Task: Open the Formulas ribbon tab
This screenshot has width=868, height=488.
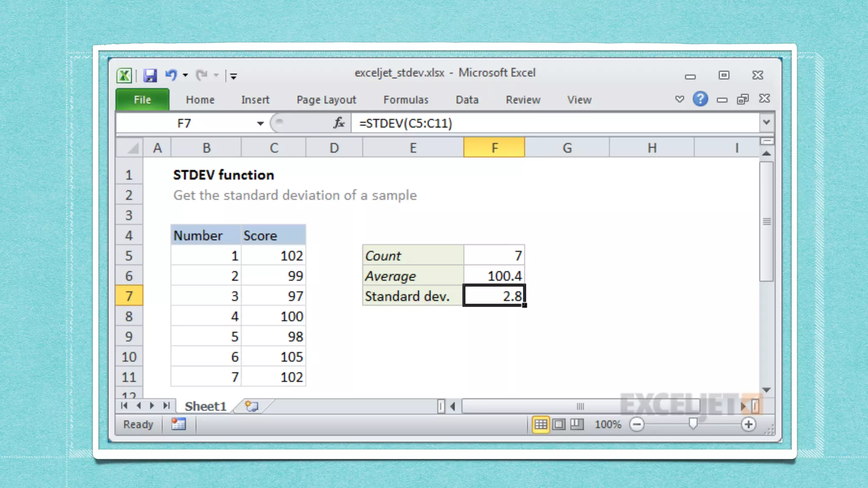Action: pos(406,100)
